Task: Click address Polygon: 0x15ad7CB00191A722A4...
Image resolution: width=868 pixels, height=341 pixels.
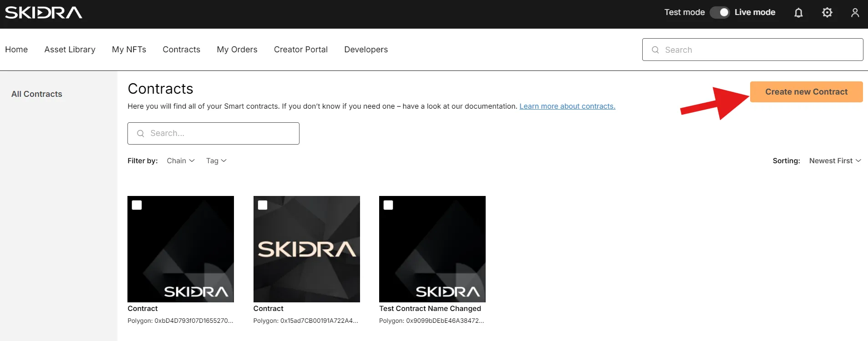Action: pos(306,321)
